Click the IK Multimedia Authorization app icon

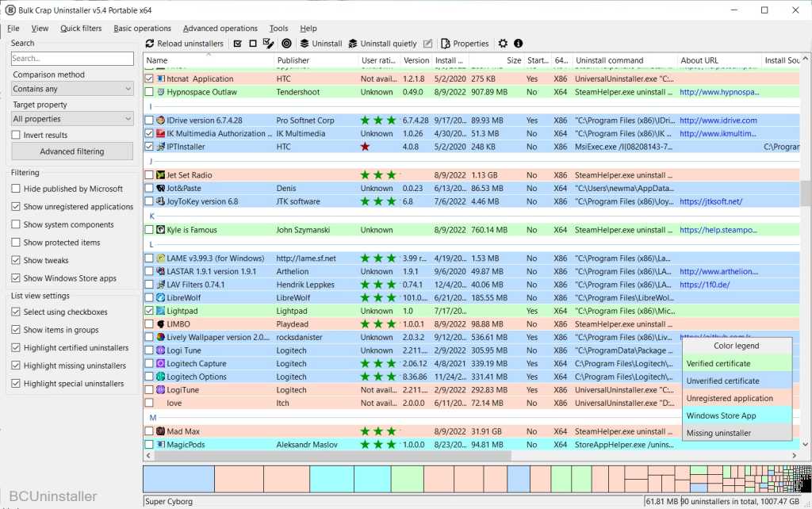click(160, 134)
